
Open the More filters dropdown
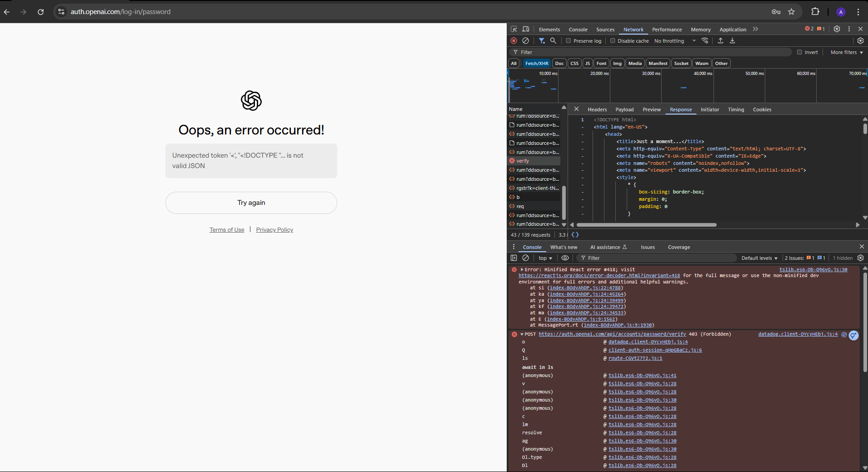[847, 52]
